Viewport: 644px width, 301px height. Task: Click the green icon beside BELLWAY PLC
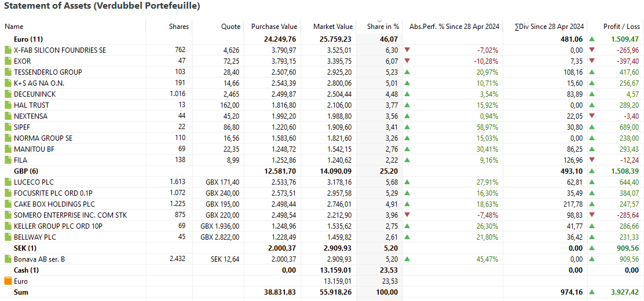8,237
